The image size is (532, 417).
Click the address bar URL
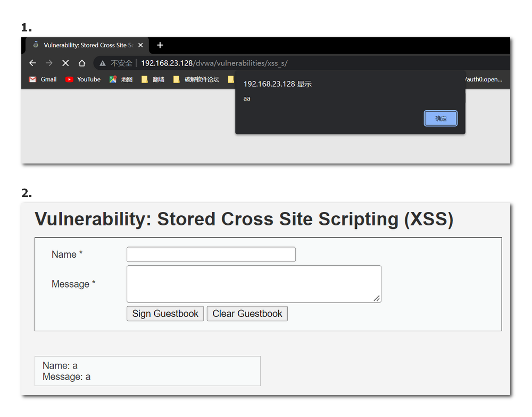214,63
